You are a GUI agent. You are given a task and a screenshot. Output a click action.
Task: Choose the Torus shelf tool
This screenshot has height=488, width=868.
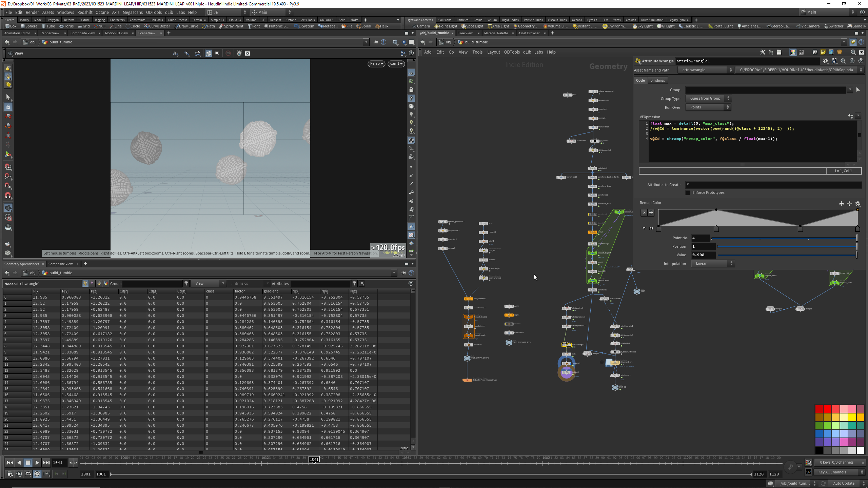66,26
